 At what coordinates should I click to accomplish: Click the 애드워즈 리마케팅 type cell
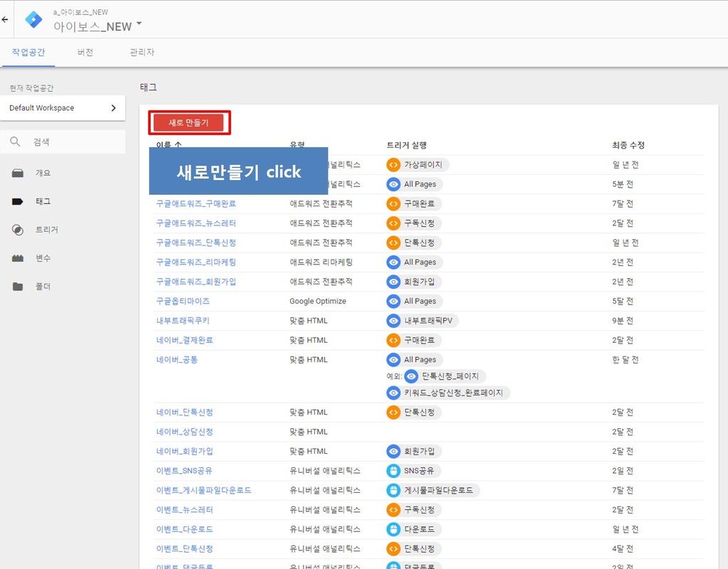click(x=321, y=262)
